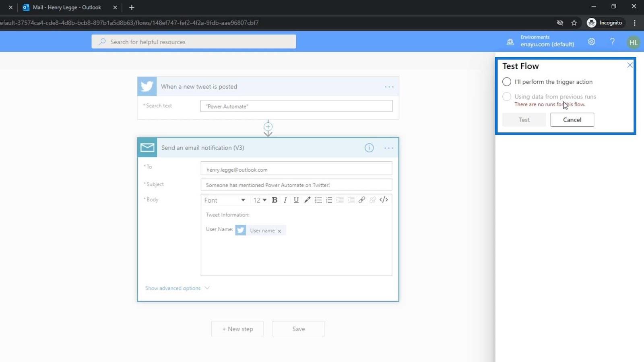Insert a numbered list in Body
This screenshot has width=644, height=362.
coord(329,200)
